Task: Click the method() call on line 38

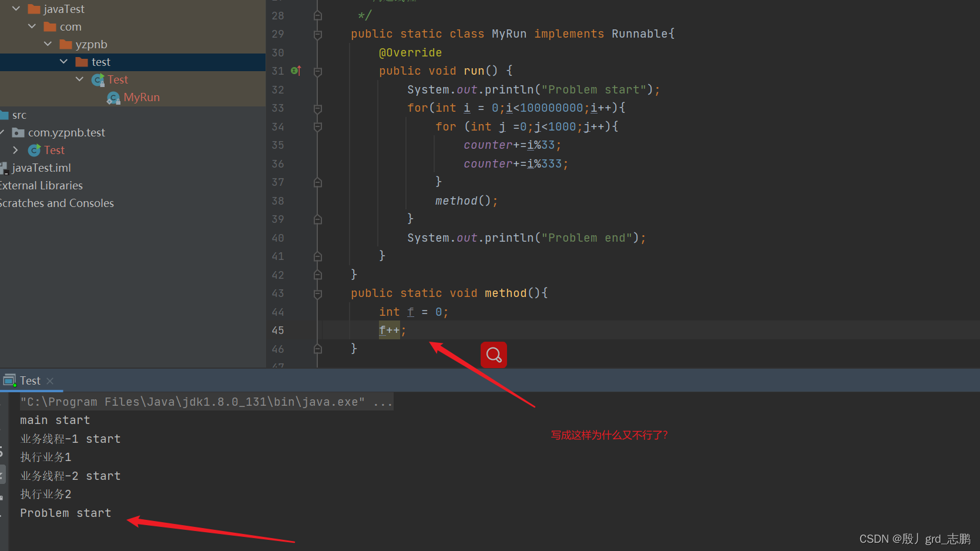Action: pos(466,201)
